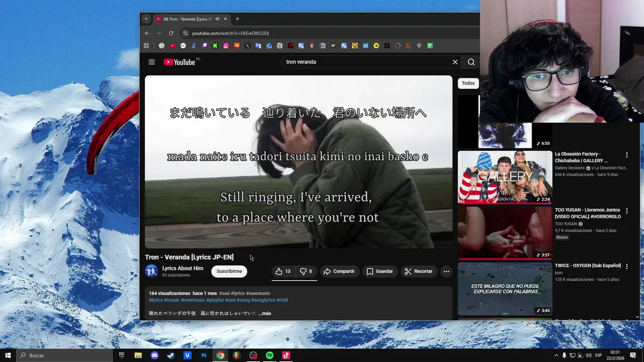The width and height of the screenshot is (644, 362).
Task: Go back with the browser back arrow
Action: (x=147, y=33)
